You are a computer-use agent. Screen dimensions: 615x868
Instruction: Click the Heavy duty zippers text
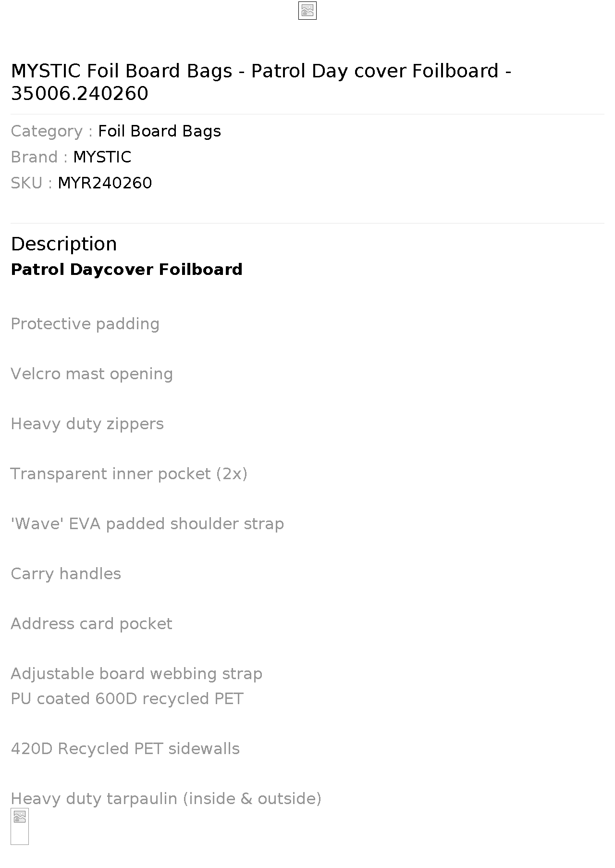click(87, 424)
